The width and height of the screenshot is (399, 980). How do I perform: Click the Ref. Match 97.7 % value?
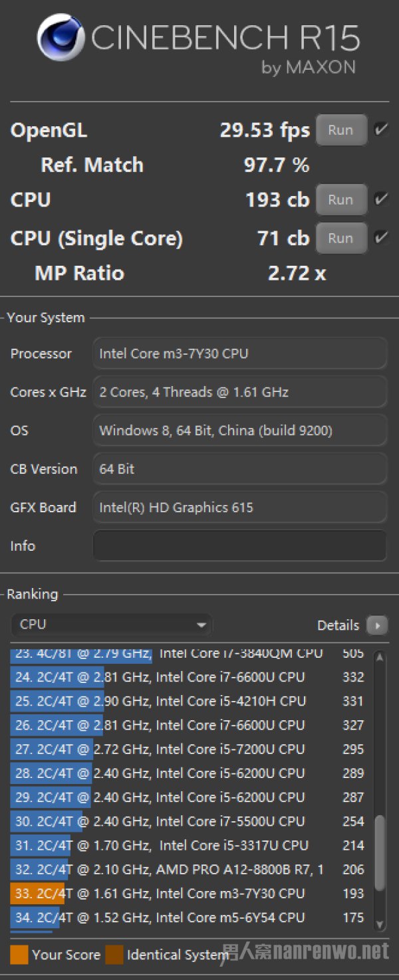point(277,165)
